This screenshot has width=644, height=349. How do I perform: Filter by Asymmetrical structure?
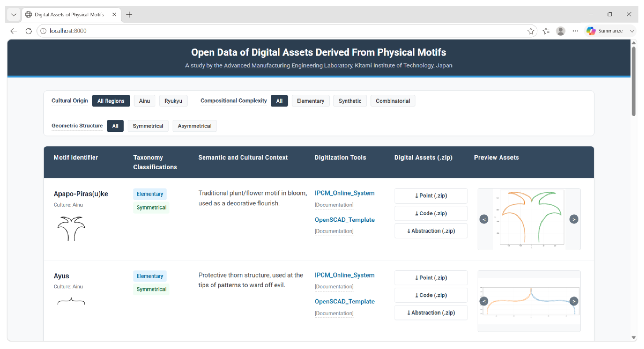[x=195, y=126]
